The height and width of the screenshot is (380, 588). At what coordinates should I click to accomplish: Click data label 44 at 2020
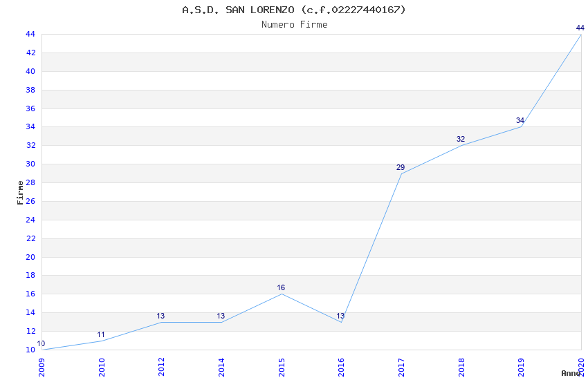point(580,28)
